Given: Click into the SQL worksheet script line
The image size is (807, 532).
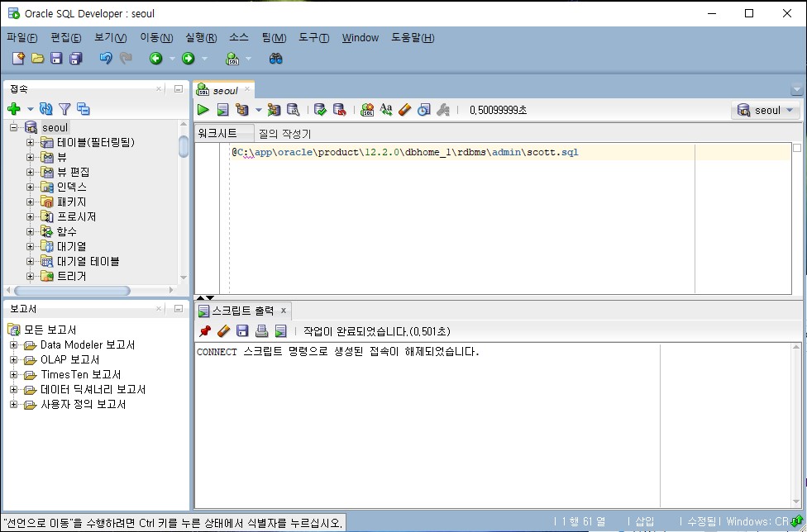Looking at the screenshot, I should (x=405, y=152).
